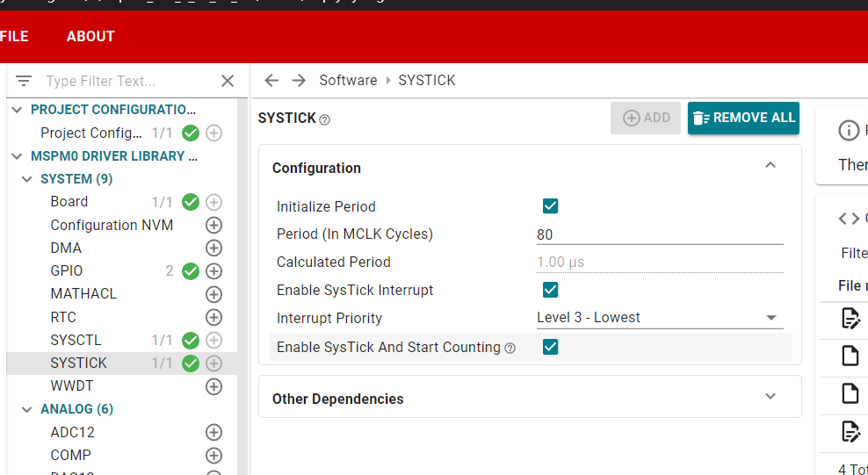Click green check next to SYSTICK

[191, 363]
